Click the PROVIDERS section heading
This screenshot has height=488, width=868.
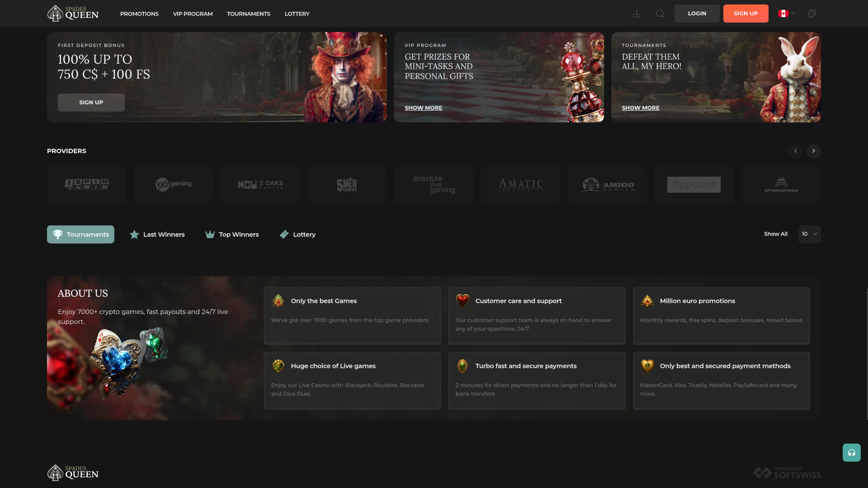pyautogui.click(x=66, y=151)
